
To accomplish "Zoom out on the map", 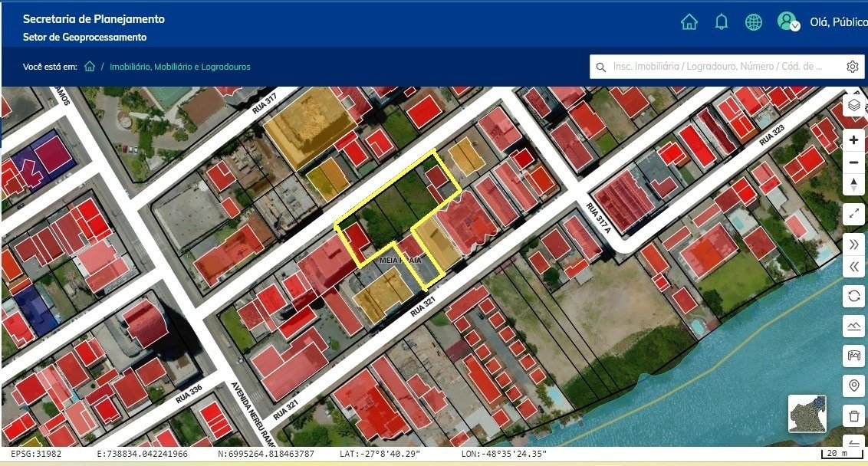I will 853,162.
